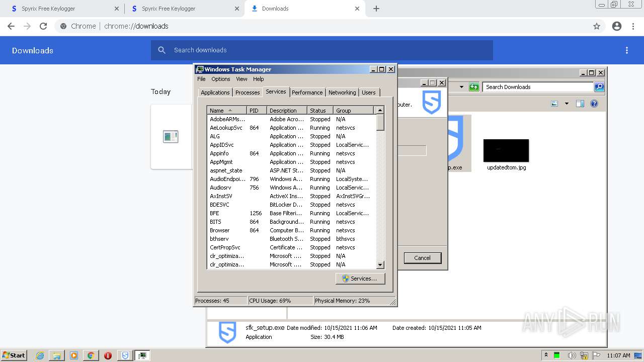Viewport: 644px width, 362px height.
Task: Open the network status tray icon
Action: coord(584,355)
